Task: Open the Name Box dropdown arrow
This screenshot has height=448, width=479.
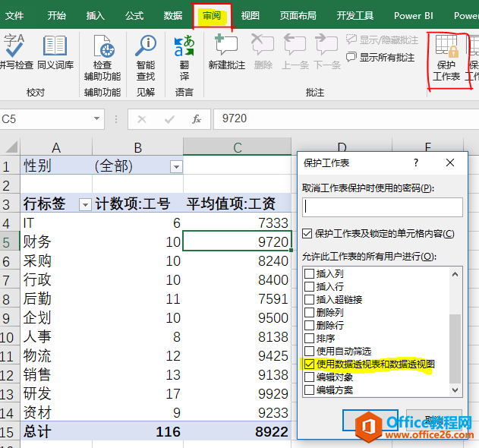Action: 97,118
